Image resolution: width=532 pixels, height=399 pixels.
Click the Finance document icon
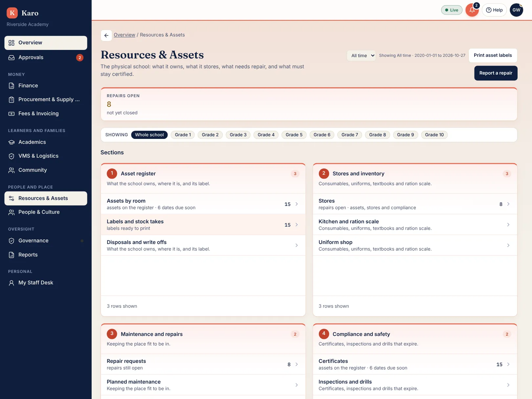pos(11,86)
